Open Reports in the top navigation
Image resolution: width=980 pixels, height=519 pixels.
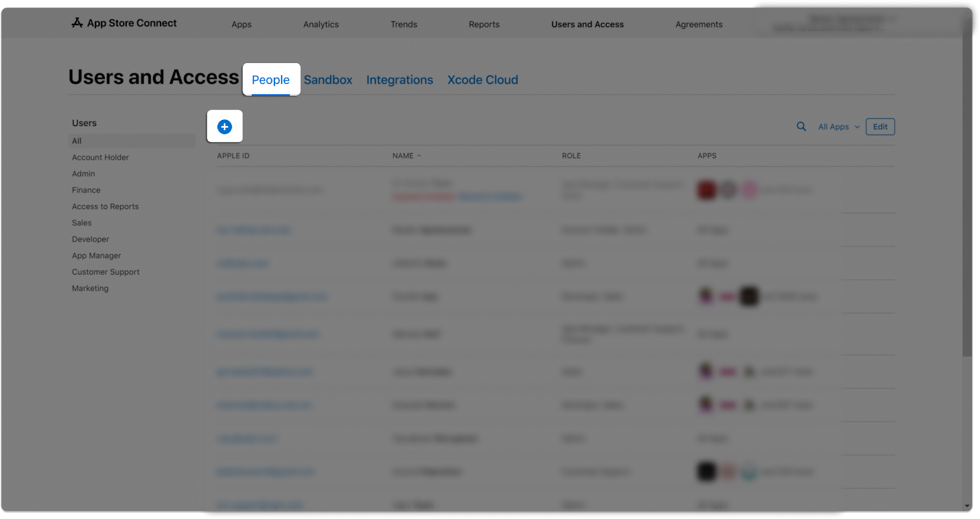484,24
